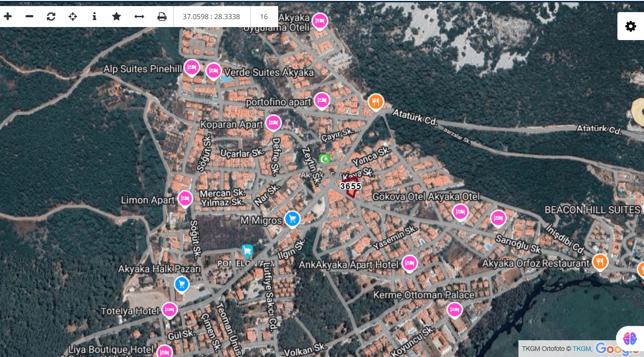The height and width of the screenshot is (357, 644).
Task: Select the measure distance arrow tool
Action: coord(139,17)
